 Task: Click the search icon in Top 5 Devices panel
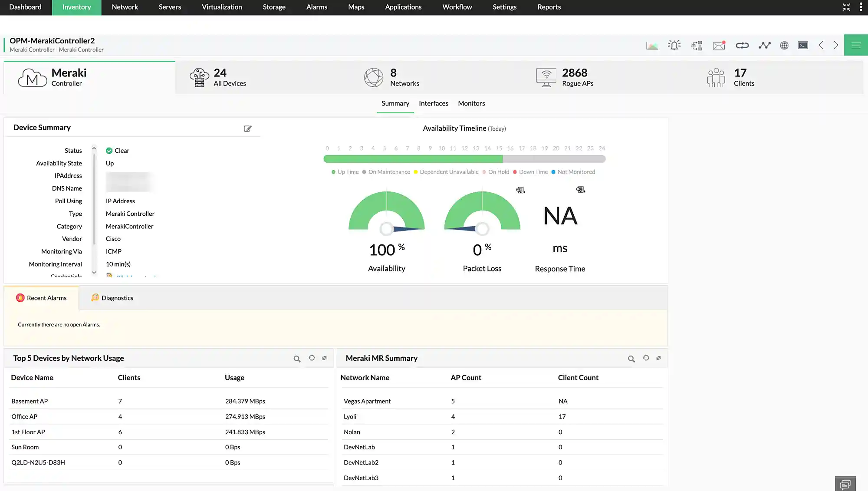coord(297,359)
